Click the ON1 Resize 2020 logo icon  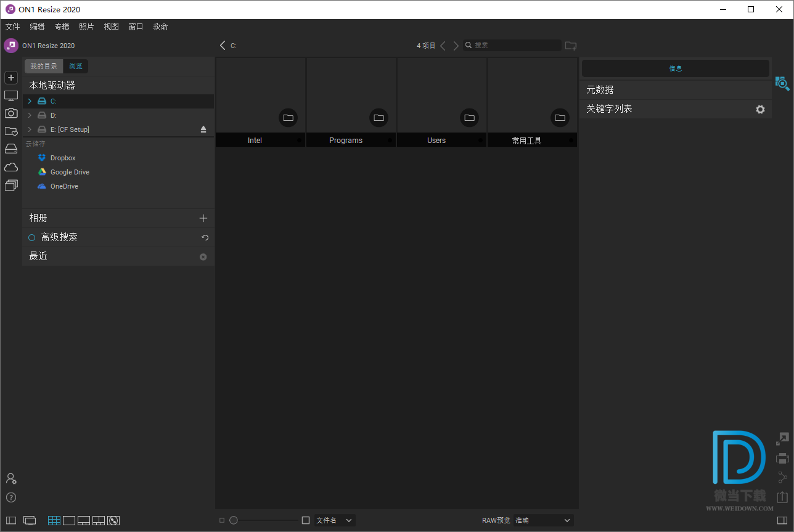(x=11, y=46)
